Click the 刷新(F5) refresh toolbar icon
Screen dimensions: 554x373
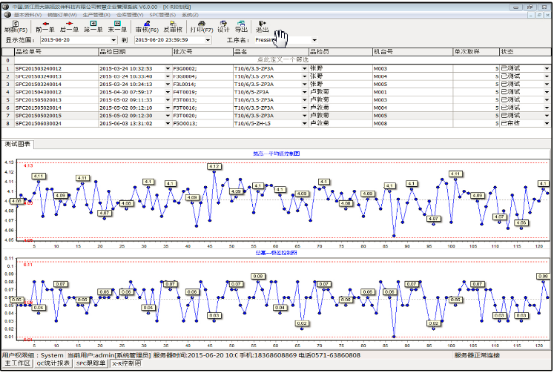click(x=15, y=26)
